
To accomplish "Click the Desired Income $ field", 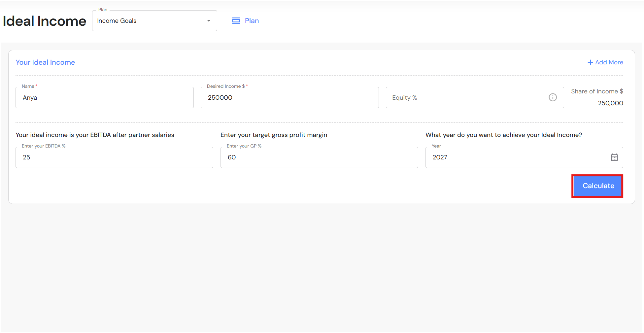I will (x=289, y=98).
